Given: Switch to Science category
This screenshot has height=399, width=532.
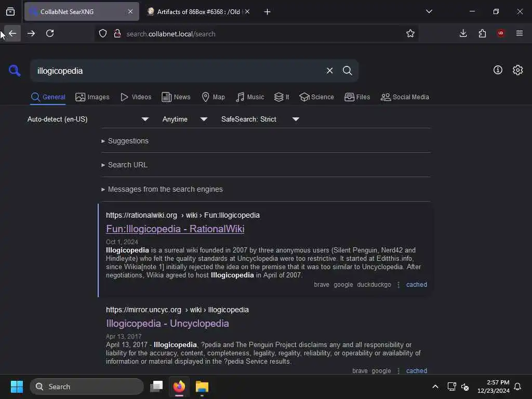Looking at the screenshot, I should point(316,97).
